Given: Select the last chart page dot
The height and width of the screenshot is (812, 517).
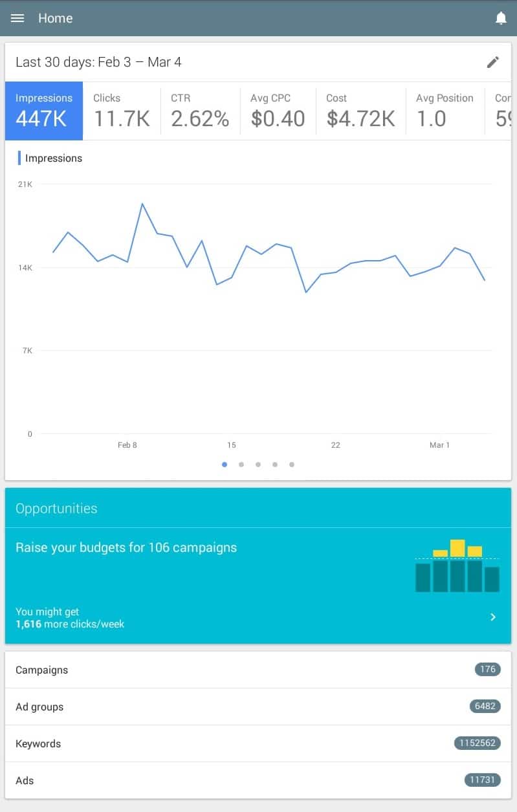Looking at the screenshot, I should tap(292, 464).
